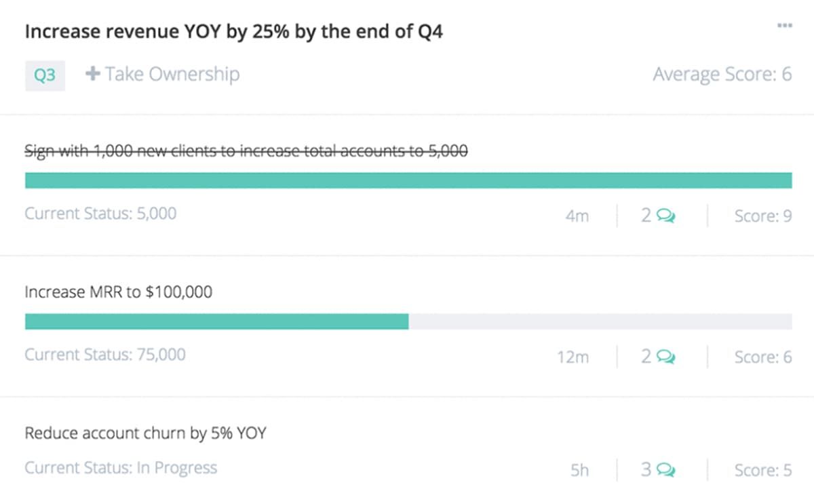Click the unfilled part of MRR progress bar
This screenshot has height=504, width=814.
[600, 322]
